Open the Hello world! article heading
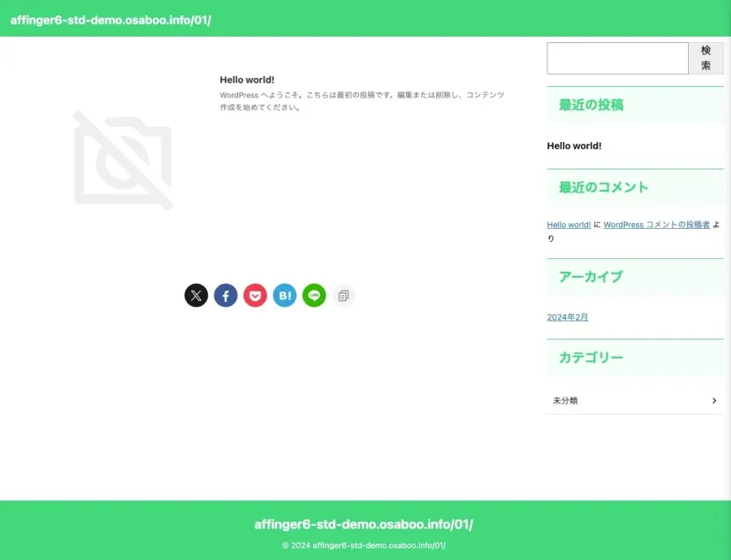This screenshot has height=560, width=731. pos(247,80)
